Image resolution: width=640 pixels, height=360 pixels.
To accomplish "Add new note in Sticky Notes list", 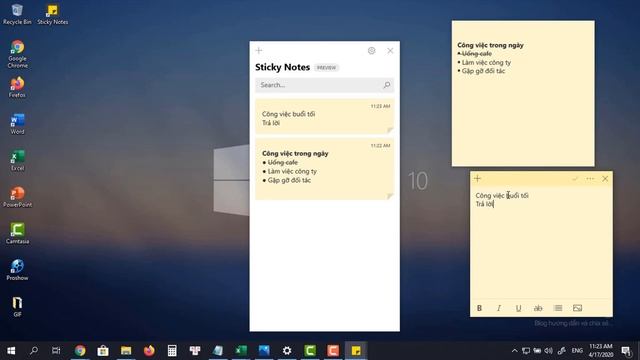I will click(259, 51).
